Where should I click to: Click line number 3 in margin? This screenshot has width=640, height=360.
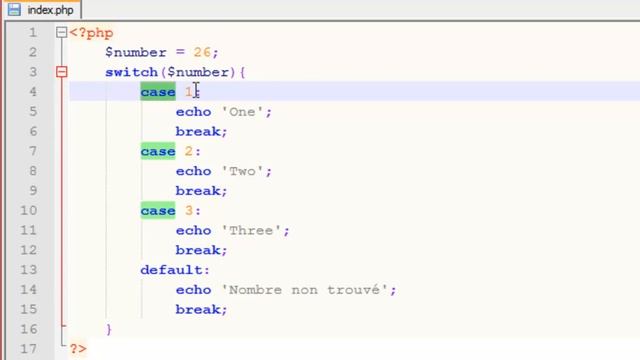33,72
